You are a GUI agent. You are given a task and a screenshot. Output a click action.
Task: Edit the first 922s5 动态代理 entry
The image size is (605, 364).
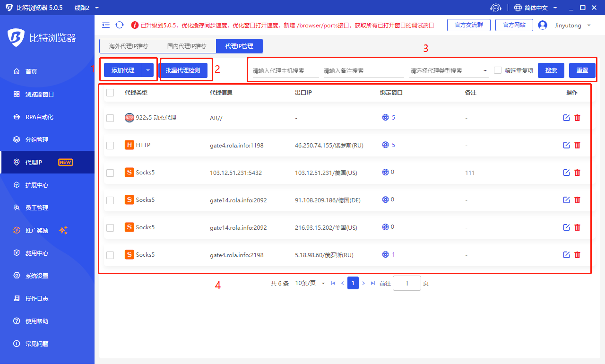pyautogui.click(x=566, y=117)
